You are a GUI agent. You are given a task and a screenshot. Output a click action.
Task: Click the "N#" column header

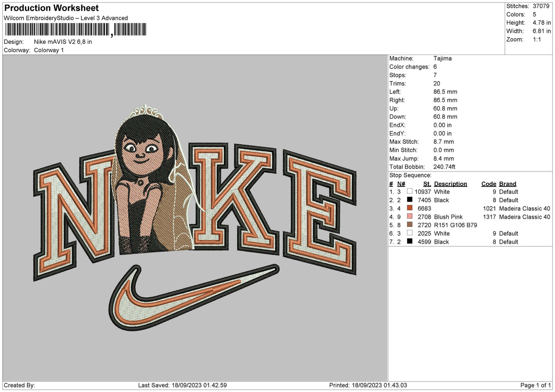point(401,184)
